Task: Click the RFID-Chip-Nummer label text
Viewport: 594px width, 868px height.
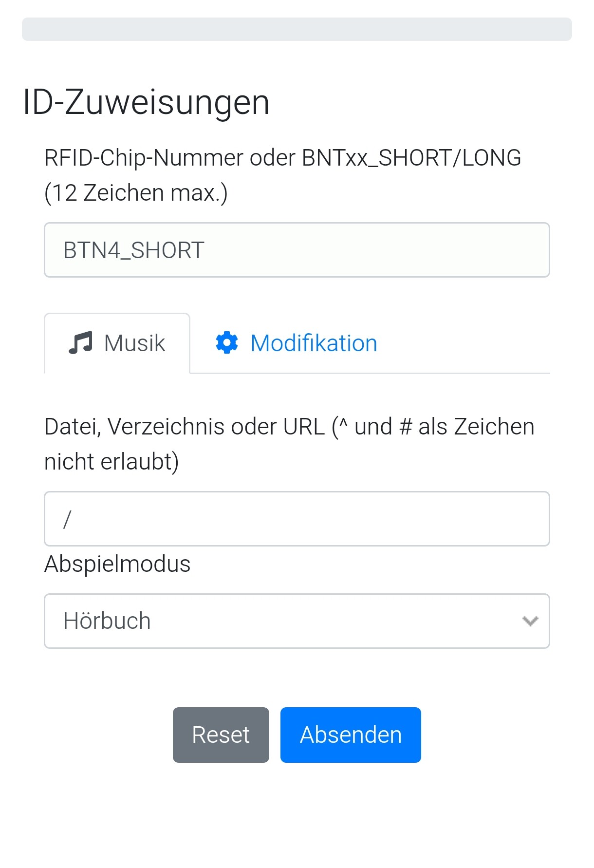Action: [x=144, y=158]
